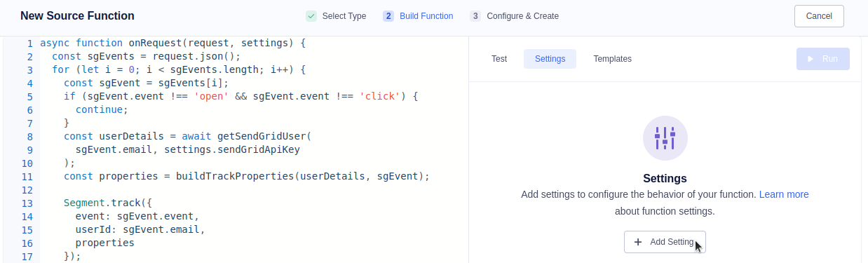Click the 'const sgEvent = sgEvents[i];' line
The width and height of the screenshot is (868, 263).
[x=147, y=83]
